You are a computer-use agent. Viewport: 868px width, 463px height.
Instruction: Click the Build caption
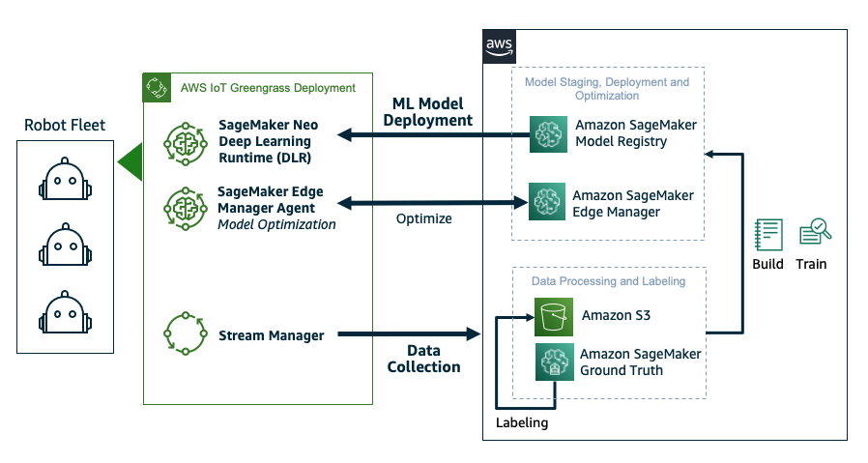click(x=767, y=264)
